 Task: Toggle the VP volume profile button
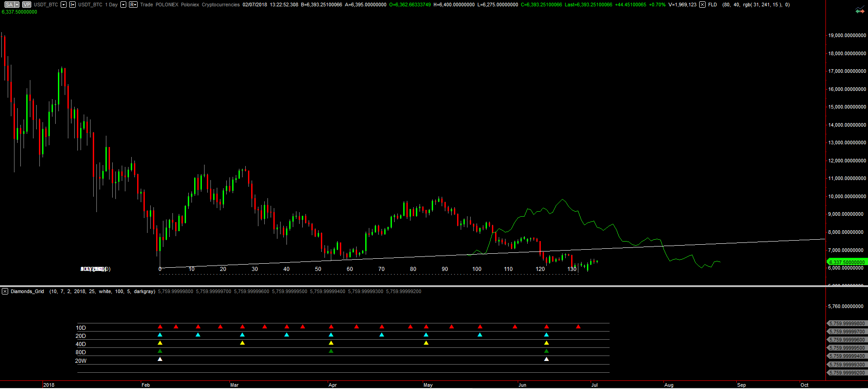(x=27, y=5)
